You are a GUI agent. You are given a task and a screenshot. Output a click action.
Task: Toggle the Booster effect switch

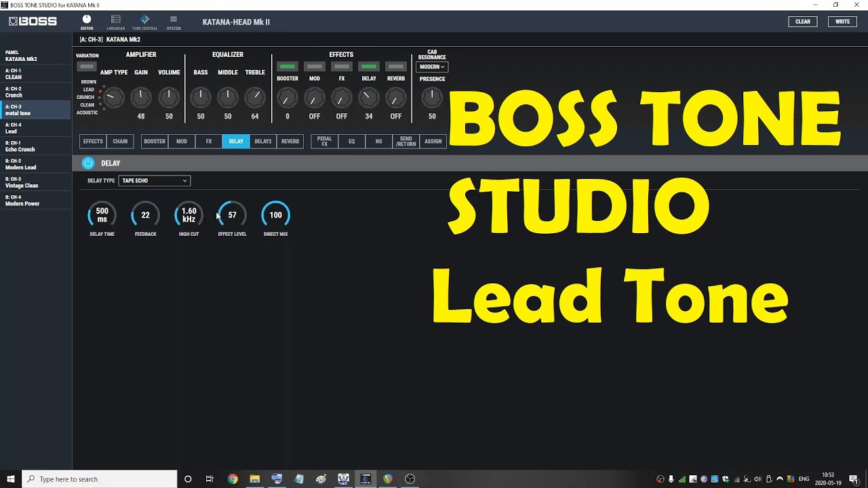pos(288,66)
